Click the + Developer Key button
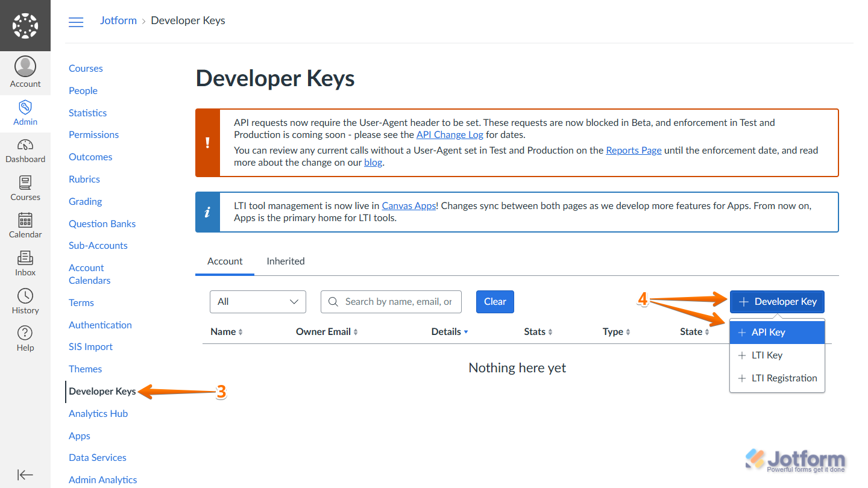The height and width of the screenshot is (488, 868). 777,302
